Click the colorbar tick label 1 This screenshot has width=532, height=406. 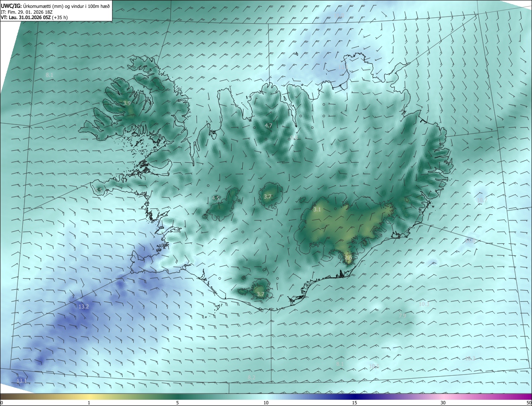click(x=89, y=403)
